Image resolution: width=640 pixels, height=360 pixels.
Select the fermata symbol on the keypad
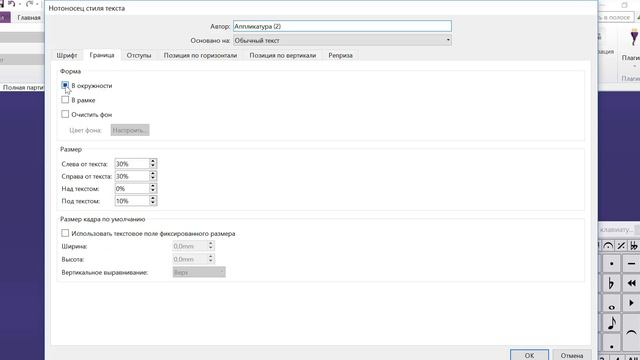pyautogui.click(x=608, y=246)
